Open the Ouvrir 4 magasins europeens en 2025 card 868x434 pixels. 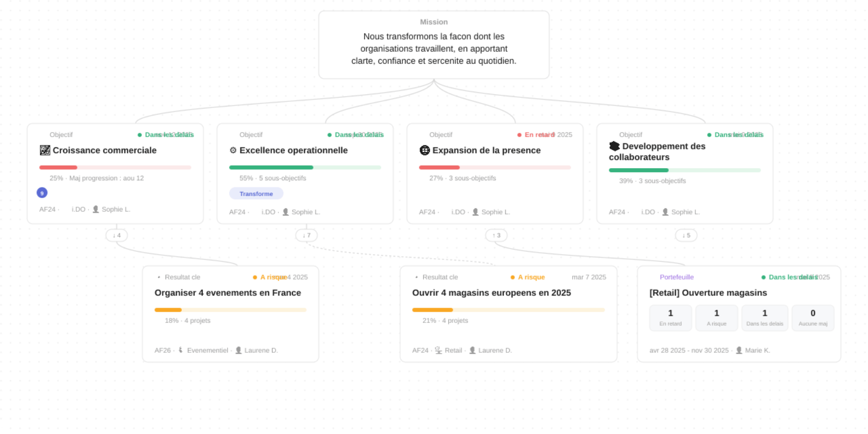(508, 314)
